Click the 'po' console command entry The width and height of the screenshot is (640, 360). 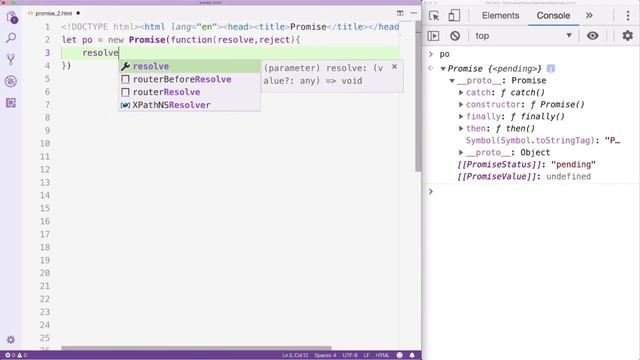point(444,54)
